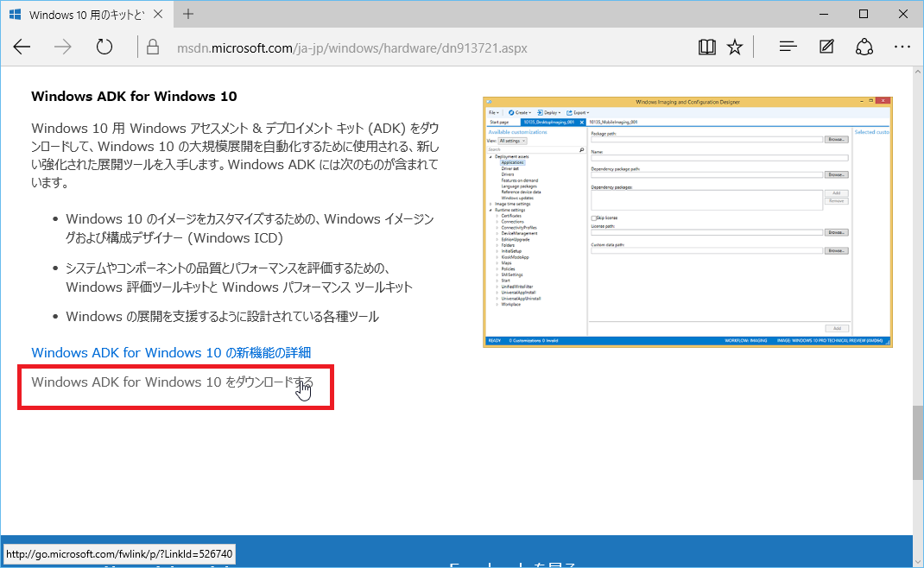This screenshot has height=568, width=924.
Task: Click the heading "Windows ADK for Windows 10"
Action: tap(134, 97)
